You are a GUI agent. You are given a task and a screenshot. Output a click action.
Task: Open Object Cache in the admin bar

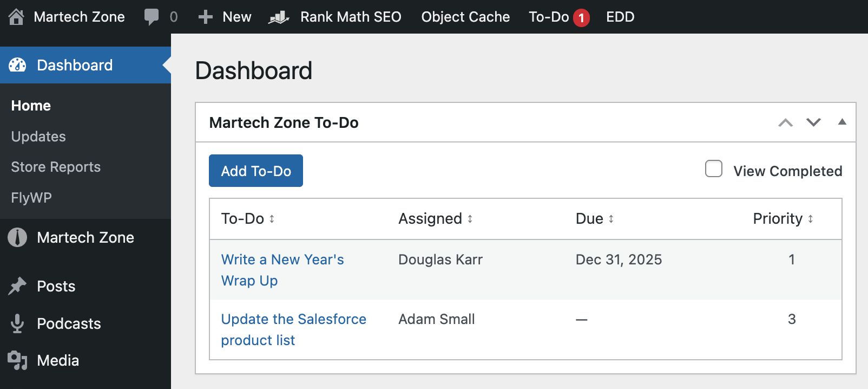(465, 17)
